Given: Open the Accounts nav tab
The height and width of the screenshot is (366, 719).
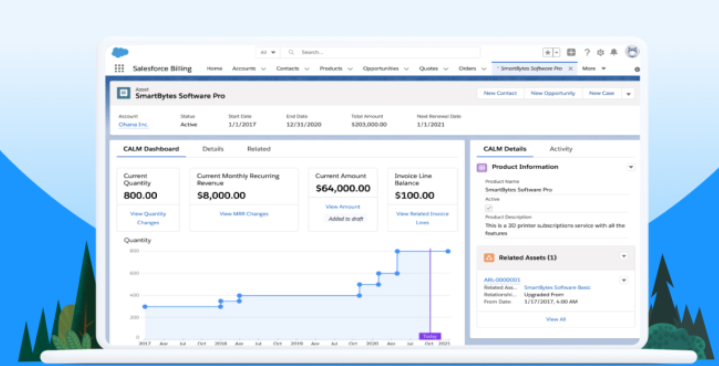Looking at the screenshot, I should click(x=244, y=68).
